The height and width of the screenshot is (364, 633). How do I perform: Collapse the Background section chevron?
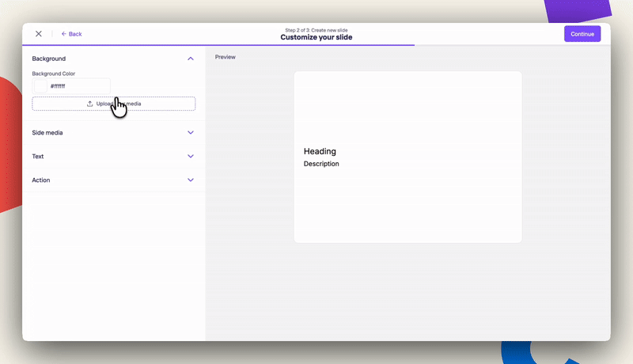point(191,59)
